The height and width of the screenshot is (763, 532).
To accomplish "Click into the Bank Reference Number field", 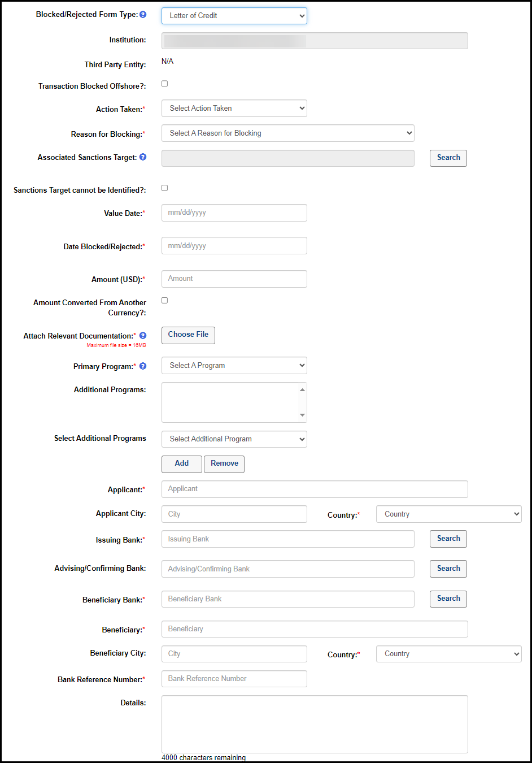I will point(234,679).
